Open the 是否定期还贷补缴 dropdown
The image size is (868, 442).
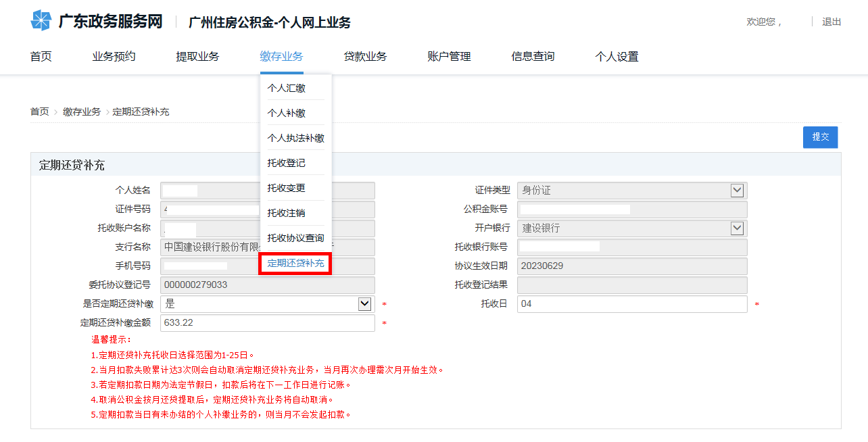364,304
